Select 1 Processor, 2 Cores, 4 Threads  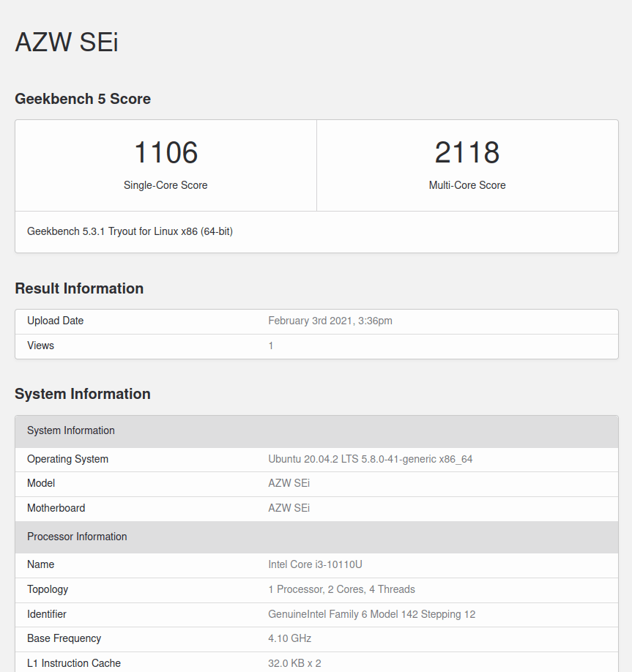(342, 589)
